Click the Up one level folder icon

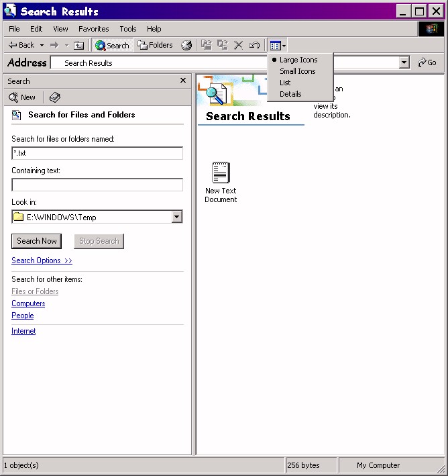tap(79, 45)
